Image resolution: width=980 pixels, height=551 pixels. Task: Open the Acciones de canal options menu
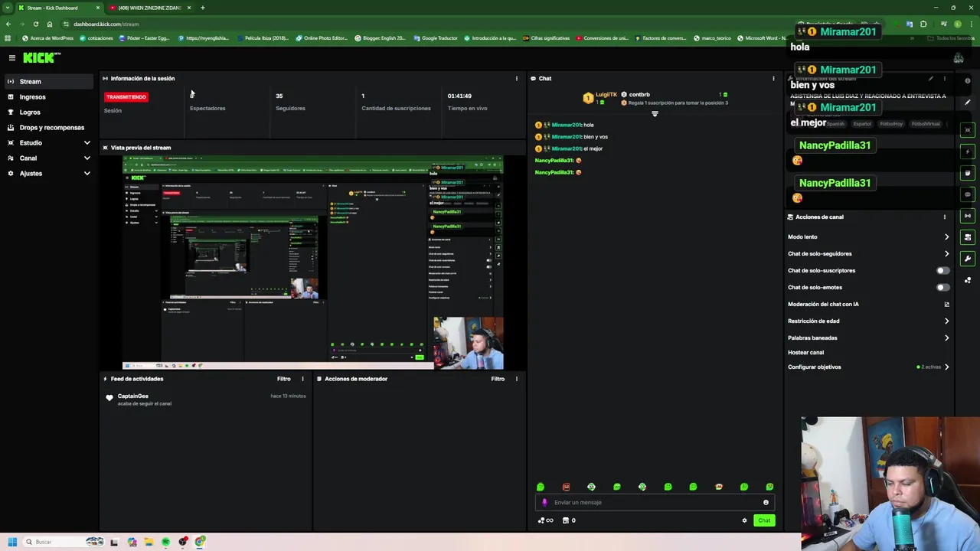click(x=944, y=217)
